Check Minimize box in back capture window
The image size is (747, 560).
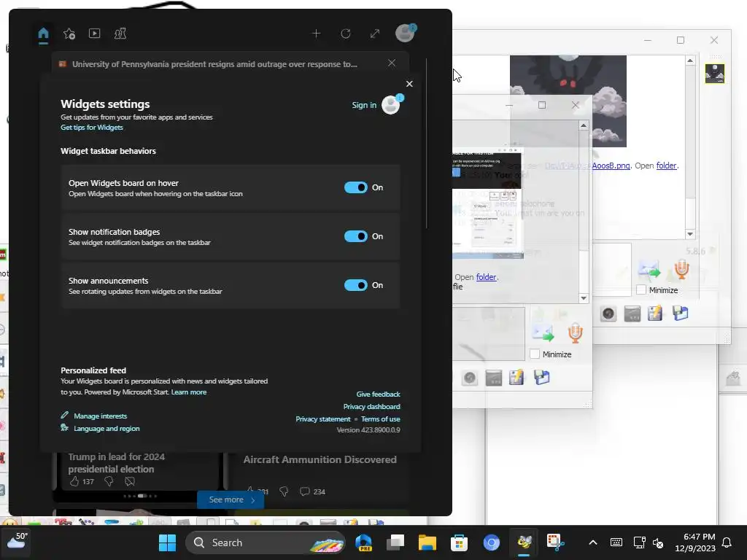click(x=641, y=289)
